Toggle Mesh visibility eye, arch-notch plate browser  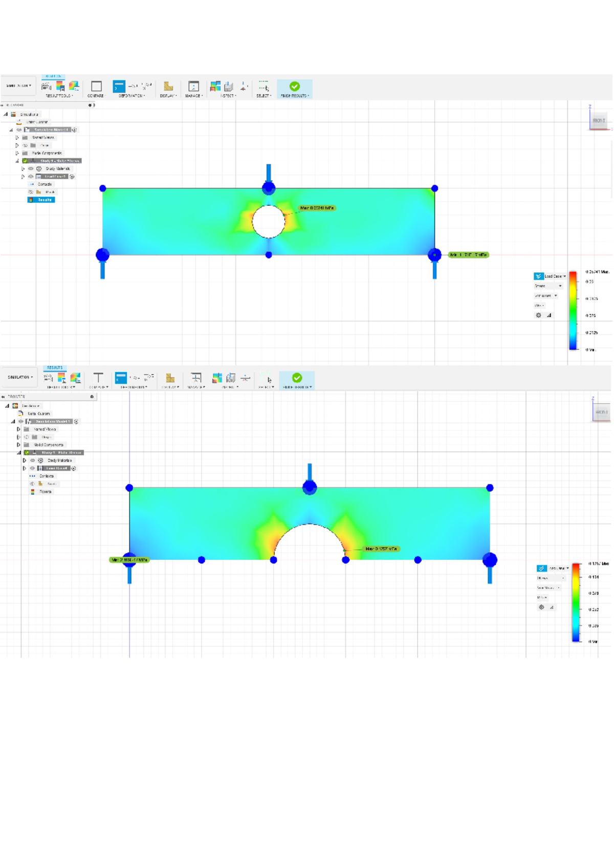pyautogui.click(x=32, y=484)
